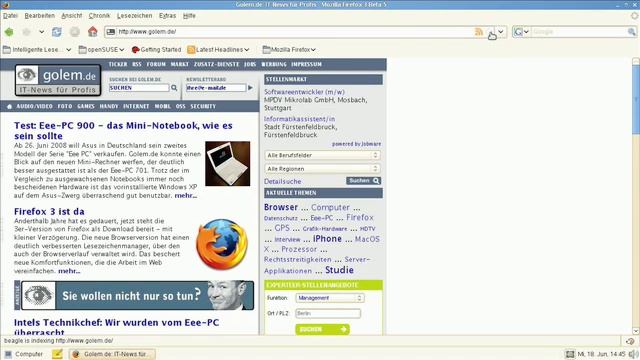Click the activity throbber icon near menu bar
The image size is (640, 360).
coord(634,16)
